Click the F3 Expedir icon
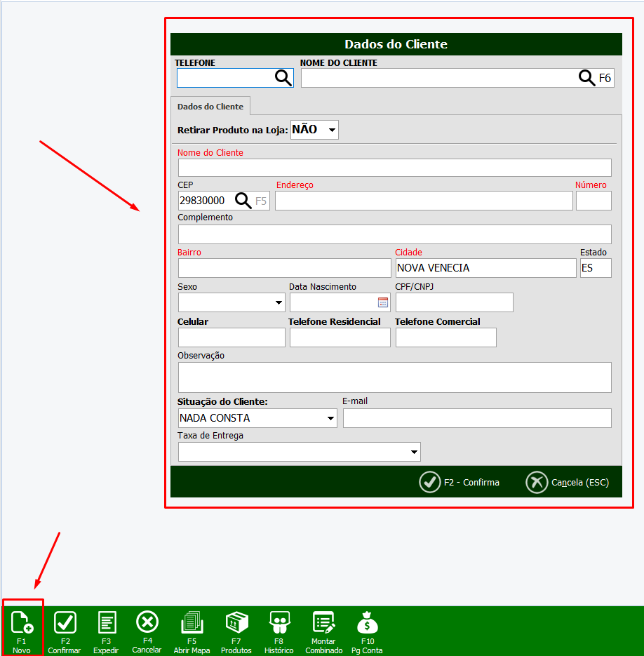The image size is (644, 656). click(x=107, y=623)
